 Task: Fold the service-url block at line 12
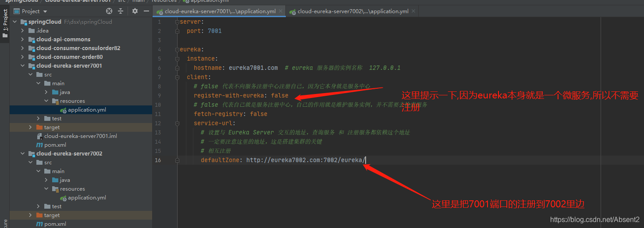pyautogui.click(x=177, y=123)
